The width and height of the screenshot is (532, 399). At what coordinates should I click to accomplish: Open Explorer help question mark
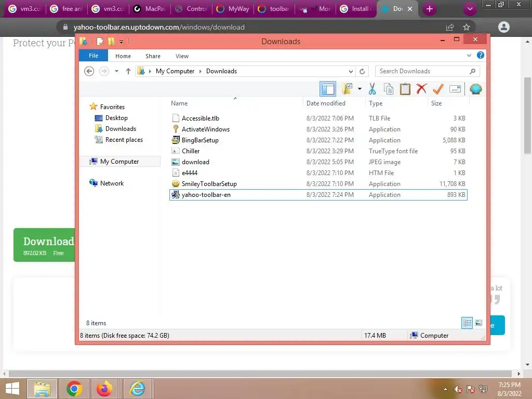click(x=481, y=55)
